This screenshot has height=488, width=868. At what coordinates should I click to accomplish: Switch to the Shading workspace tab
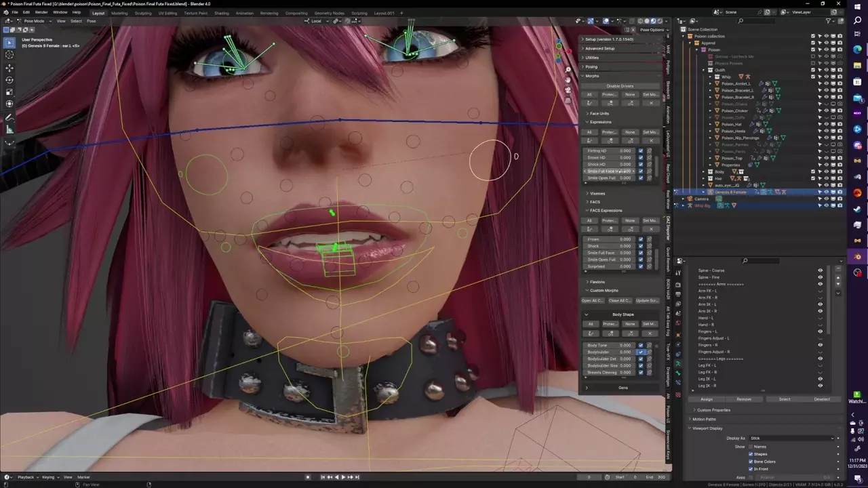pos(221,13)
